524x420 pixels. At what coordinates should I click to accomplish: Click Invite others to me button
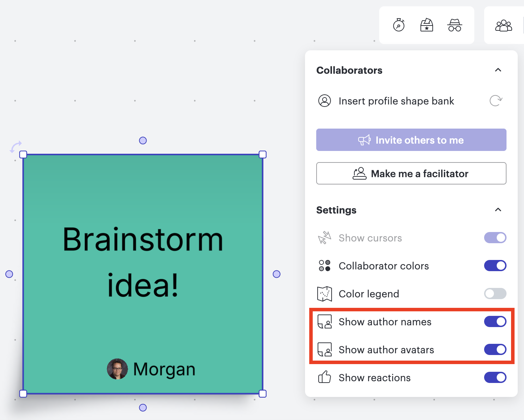411,140
